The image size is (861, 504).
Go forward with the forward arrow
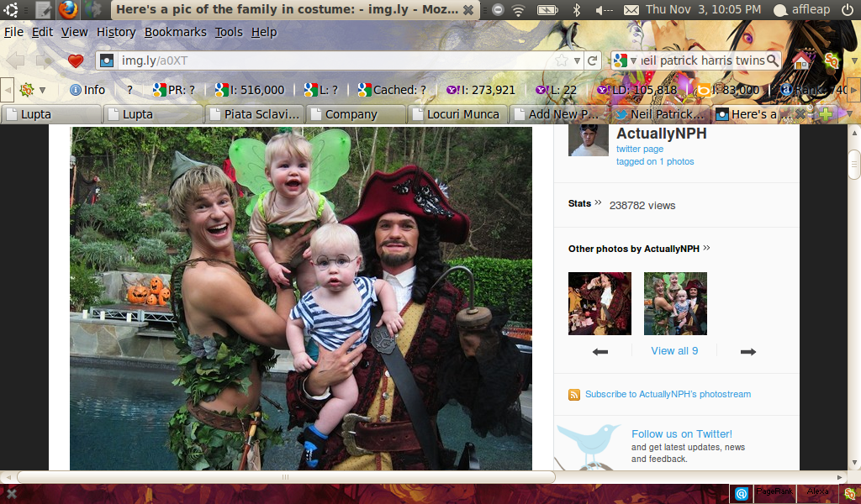coord(44,60)
